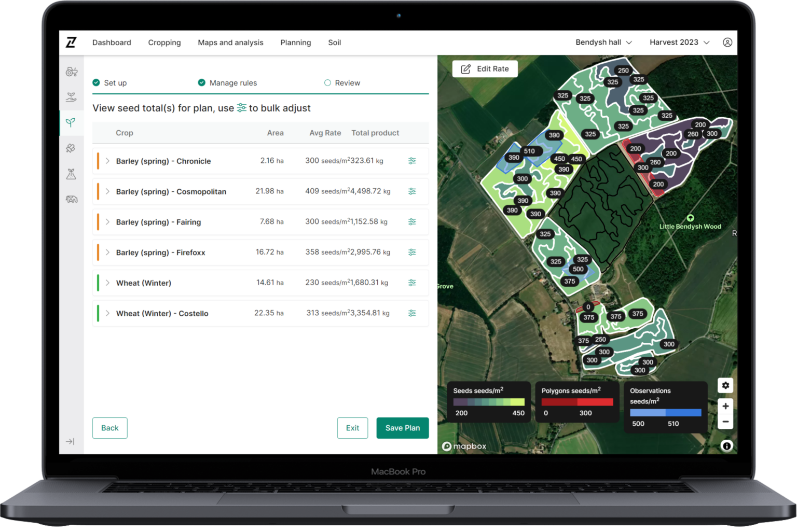The image size is (797, 532).
Task: Select the Review step radio button
Action: 327,82
